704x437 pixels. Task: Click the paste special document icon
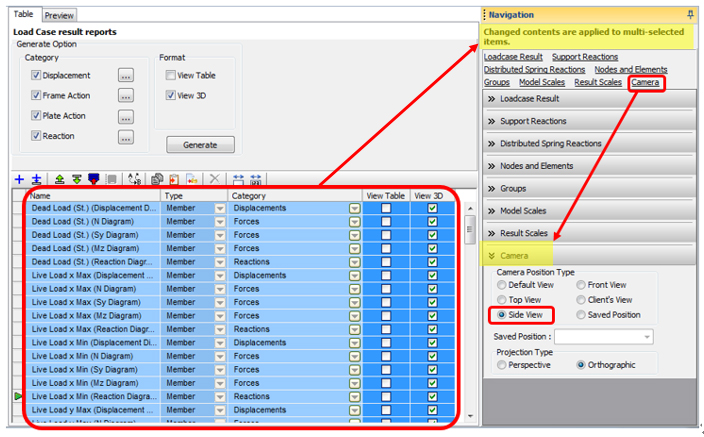click(x=192, y=180)
